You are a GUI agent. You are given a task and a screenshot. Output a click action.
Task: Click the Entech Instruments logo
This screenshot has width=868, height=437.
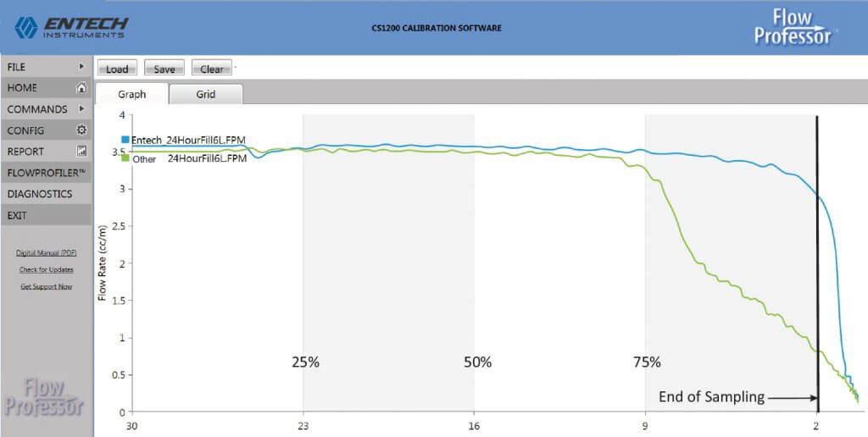point(71,27)
